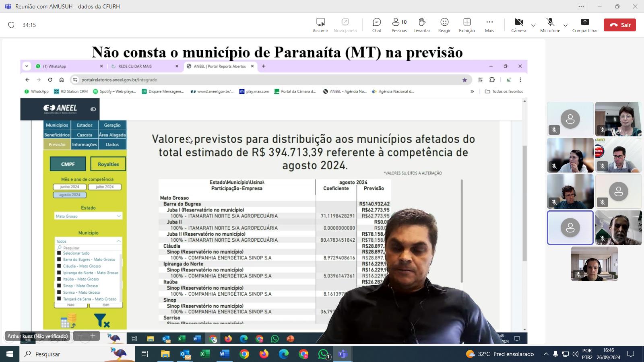
Task: Leave the meeting with Sair
Action: click(620, 25)
